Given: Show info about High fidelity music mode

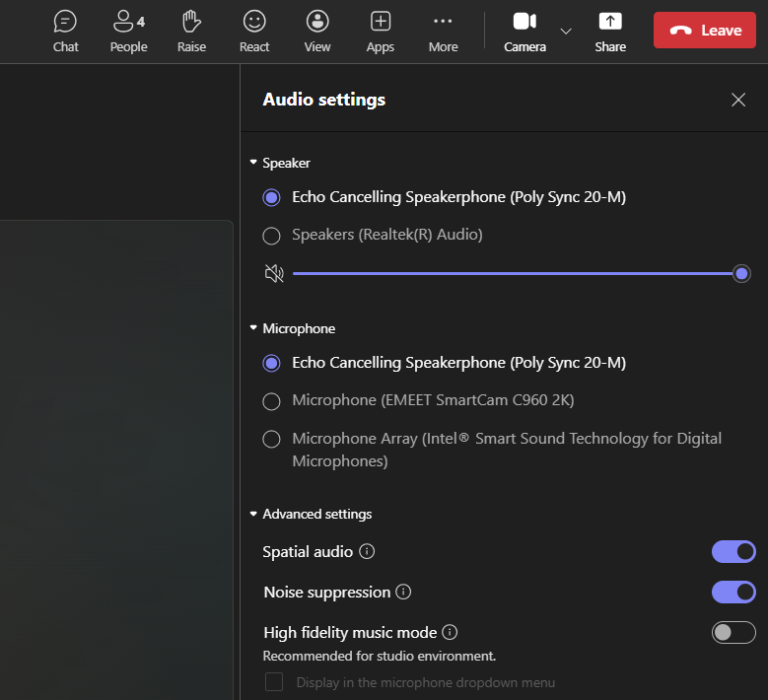Looking at the screenshot, I should tap(450, 632).
